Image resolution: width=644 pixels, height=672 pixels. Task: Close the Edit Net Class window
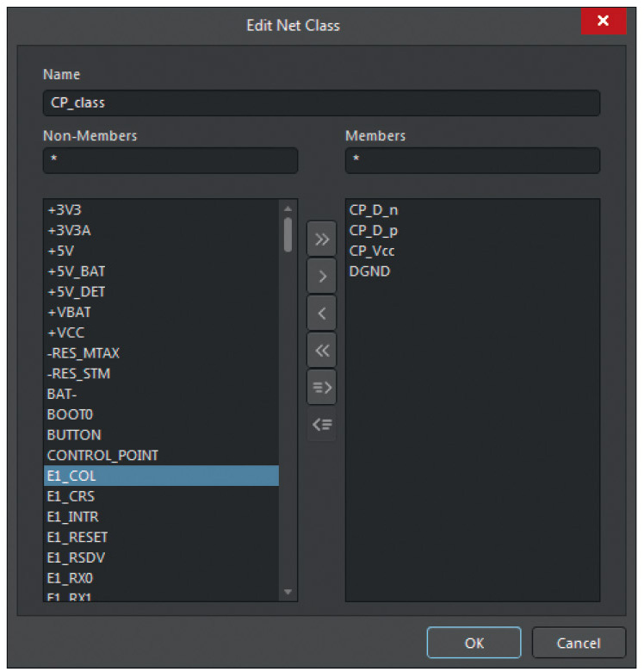click(603, 21)
